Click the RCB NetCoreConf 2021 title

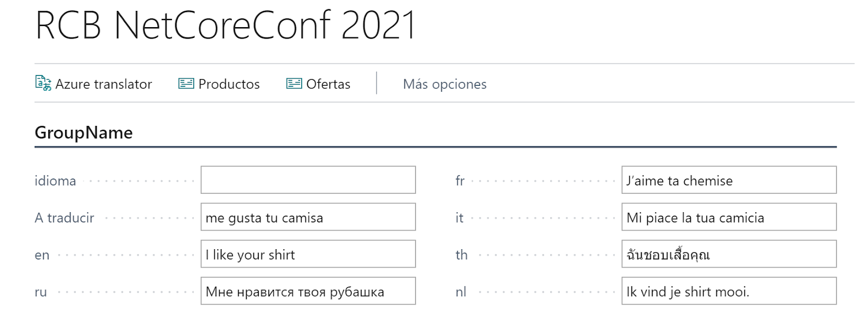(226, 25)
